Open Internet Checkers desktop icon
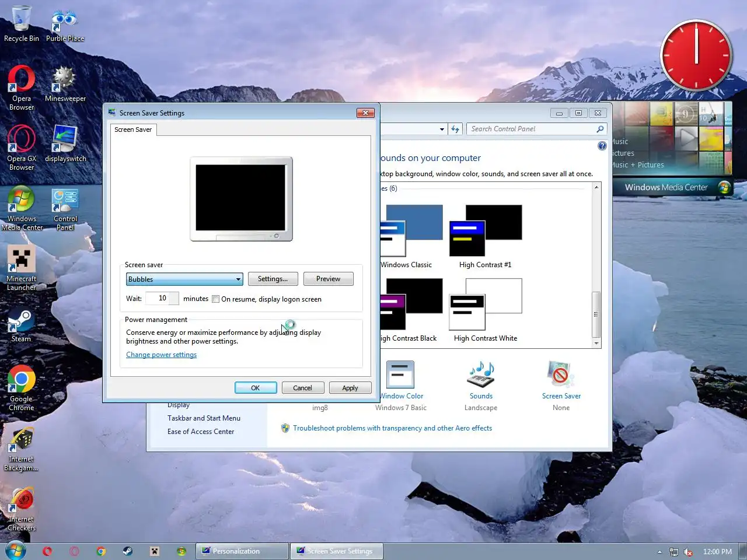Viewport: 747px width, 560px height. click(22, 509)
